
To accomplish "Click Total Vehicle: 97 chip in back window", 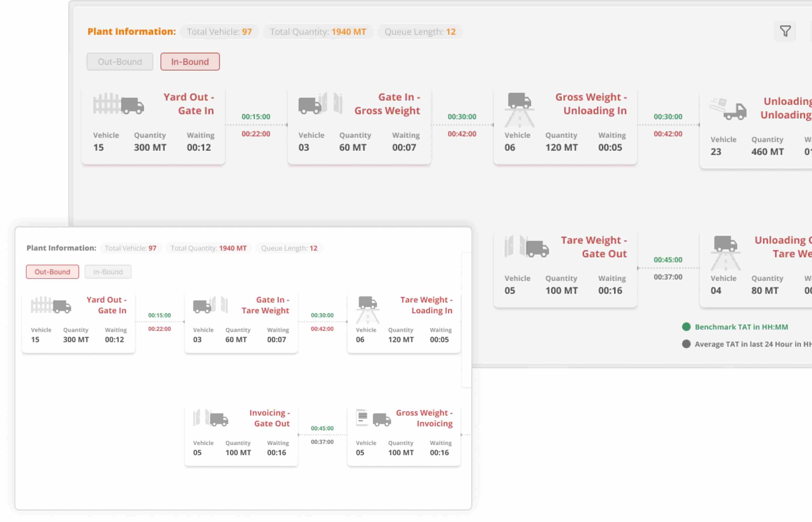I will point(219,31).
